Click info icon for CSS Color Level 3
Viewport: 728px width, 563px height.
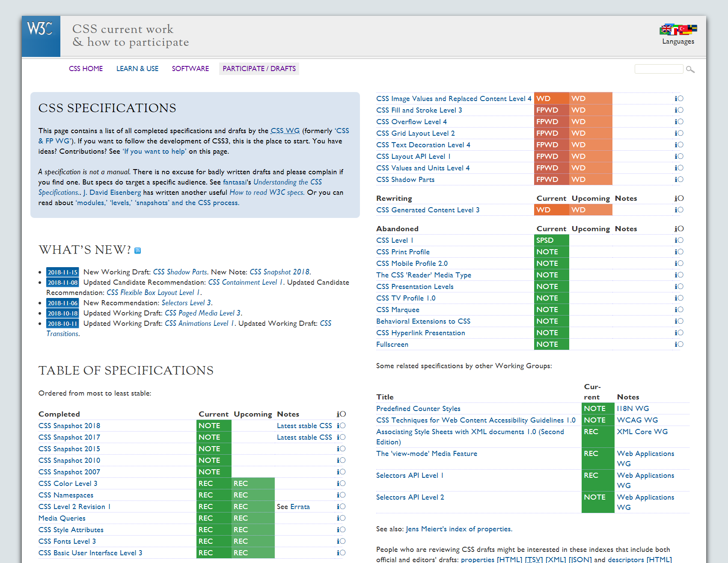point(341,483)
